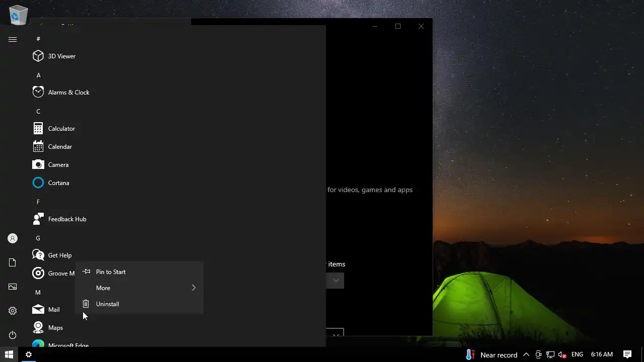This screenshot has width=644, height=362.
Task: Launch the Maps app icon
Action: click(38, 328)
